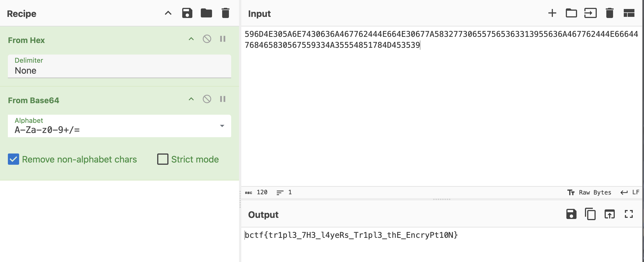Image resolution: width=644 pixels, height=262 pixels.
Task: Maximise the output pane
Action: pos(629,214)
